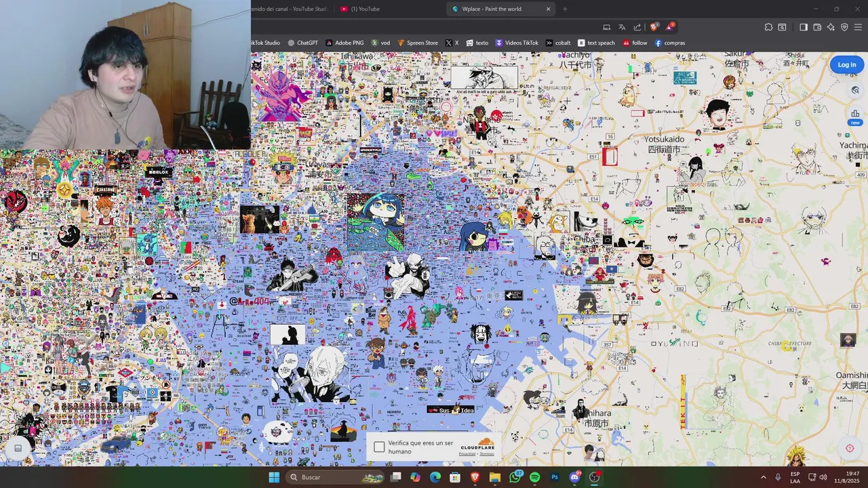The width and height of the screenshot is (868, 488).
Task: Switch to the Wplace - Paint the world tab
Action: (502, 9)
